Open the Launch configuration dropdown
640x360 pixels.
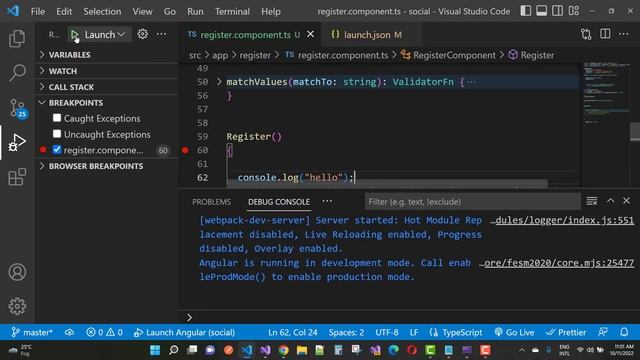point(104,35)
